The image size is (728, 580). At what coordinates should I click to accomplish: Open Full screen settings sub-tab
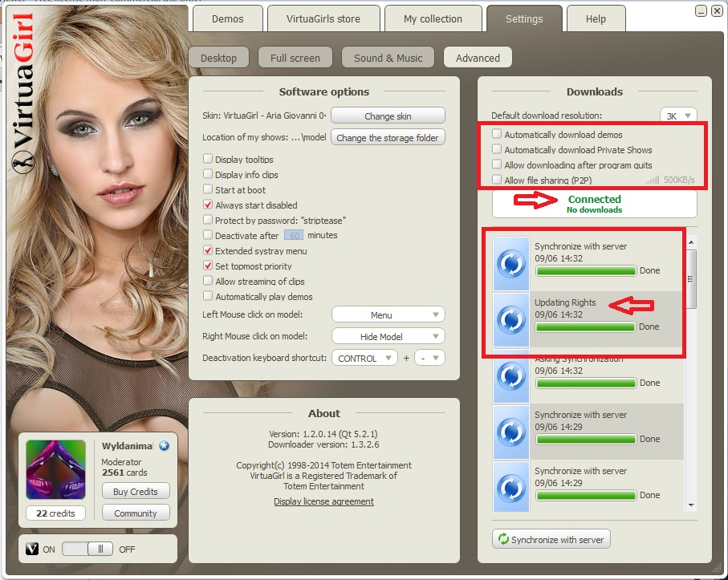(x=295, y=58)
